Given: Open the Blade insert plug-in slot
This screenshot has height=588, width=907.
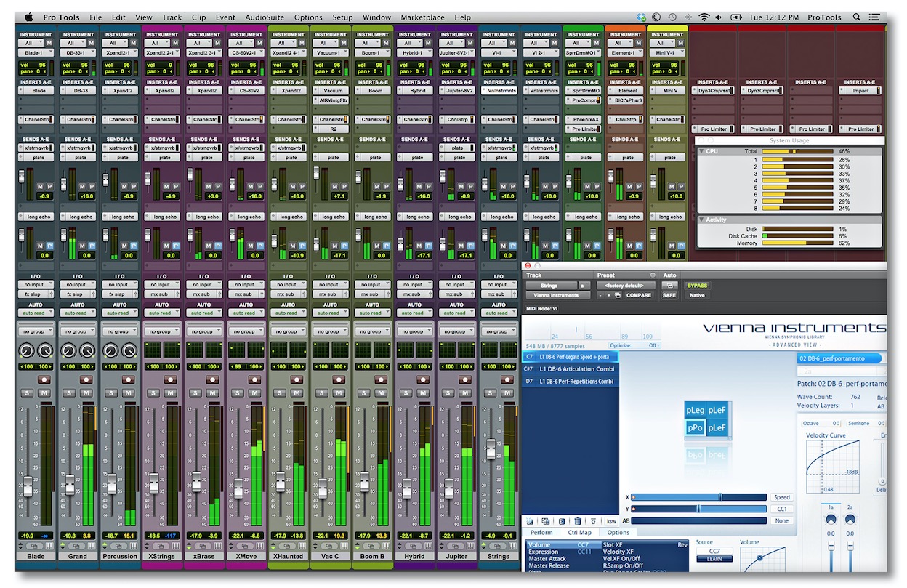Looking at the screenshot, I should click(36, 91).
